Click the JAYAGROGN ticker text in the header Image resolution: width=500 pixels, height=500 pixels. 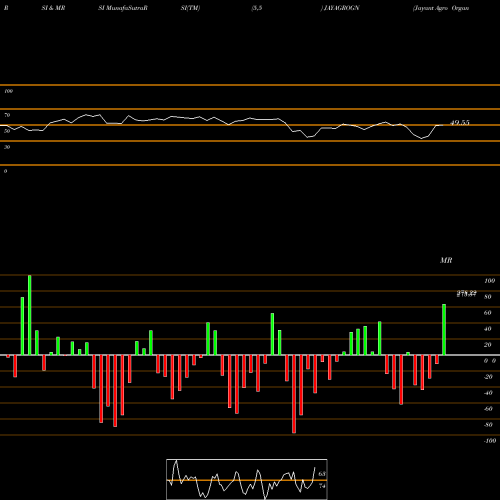(341, 8)
